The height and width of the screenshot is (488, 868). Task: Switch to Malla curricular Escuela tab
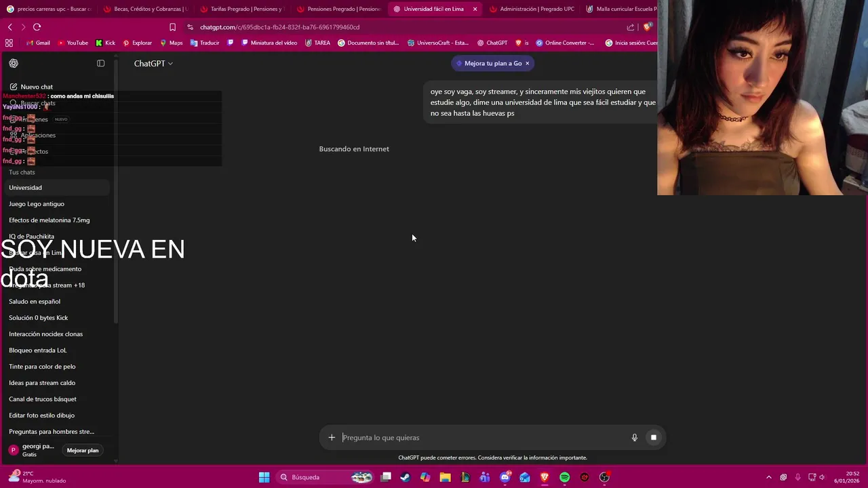pyautogui.click(x=620, y=9)
